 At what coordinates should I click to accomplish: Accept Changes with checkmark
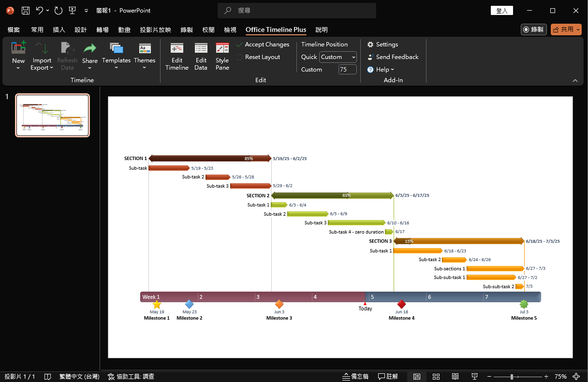click(x=263, y=44)
